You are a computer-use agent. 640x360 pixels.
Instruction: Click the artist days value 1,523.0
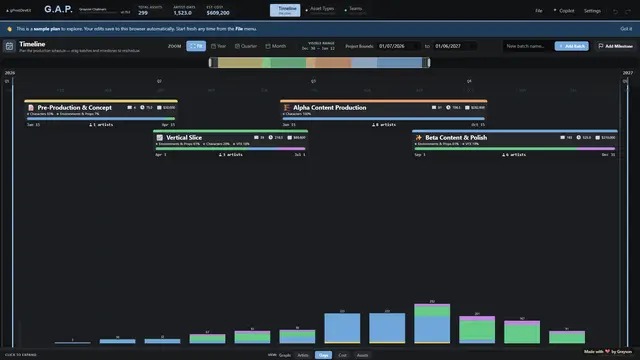[182, 13]
